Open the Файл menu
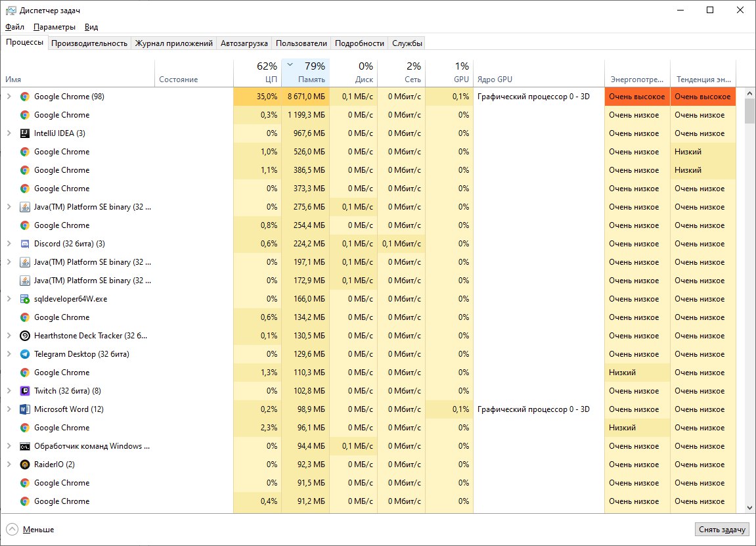 click(14, 27)
